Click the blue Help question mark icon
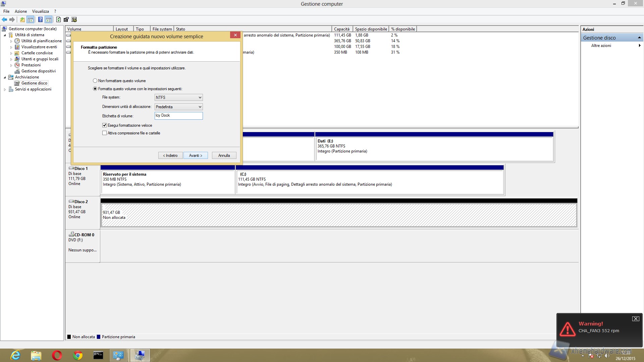This screenshot has width=644, height=362. pos(40,20)
